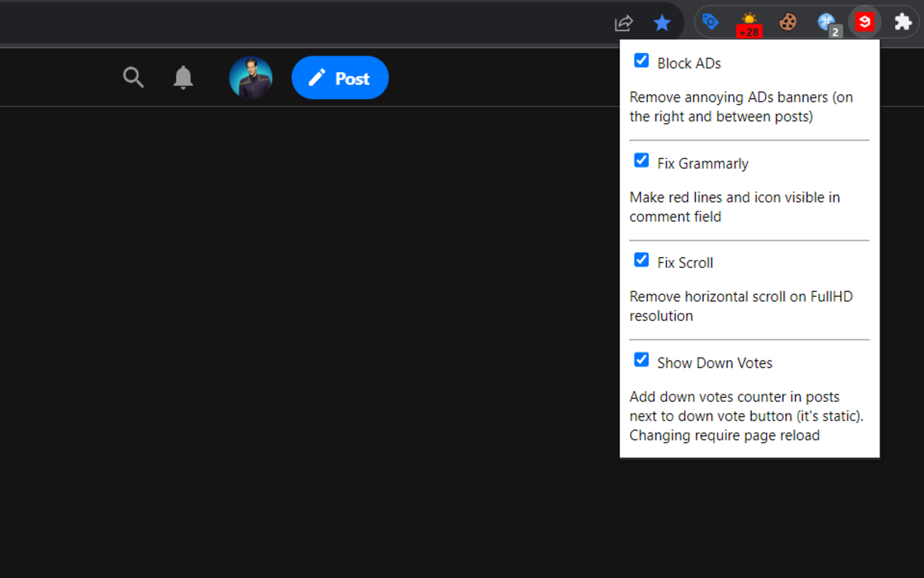
Task: Open notifications via the bell icon
Action: pos(183,77)
